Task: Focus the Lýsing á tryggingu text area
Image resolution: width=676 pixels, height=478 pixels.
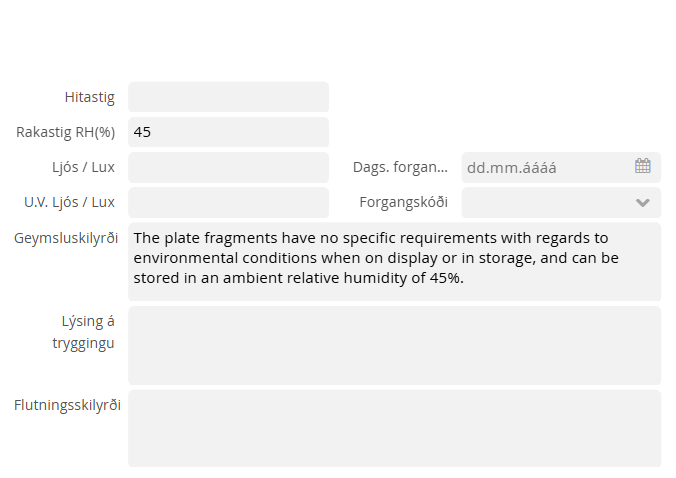Action: (x=394, y=345)
